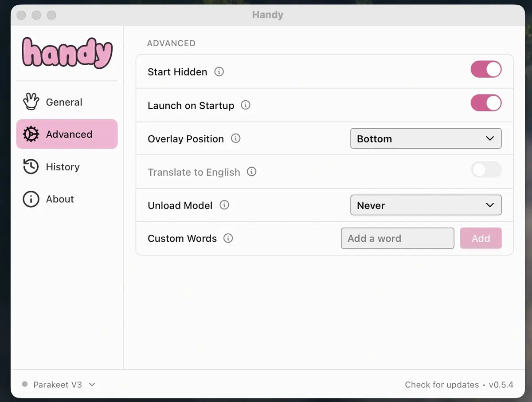
Task: Click the Start Hidden info icon
Action: pyautogui.click(x=219, y=71)
